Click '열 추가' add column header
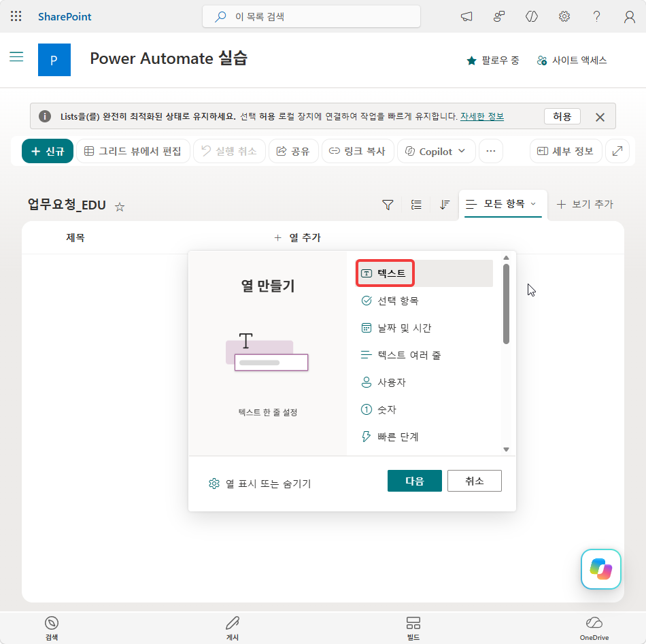Viewport: 646px width, 644px height. (297, 238)
